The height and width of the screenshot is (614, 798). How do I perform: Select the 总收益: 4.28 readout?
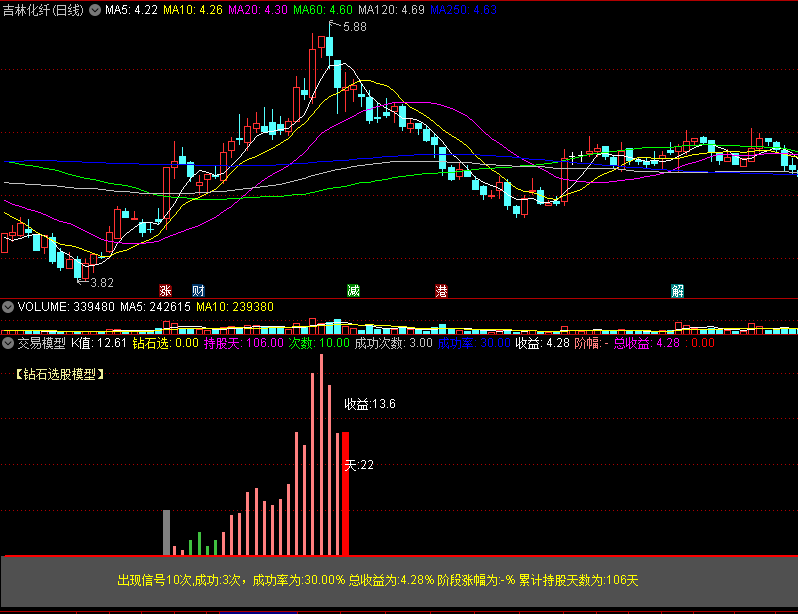(x=646, y=343)
